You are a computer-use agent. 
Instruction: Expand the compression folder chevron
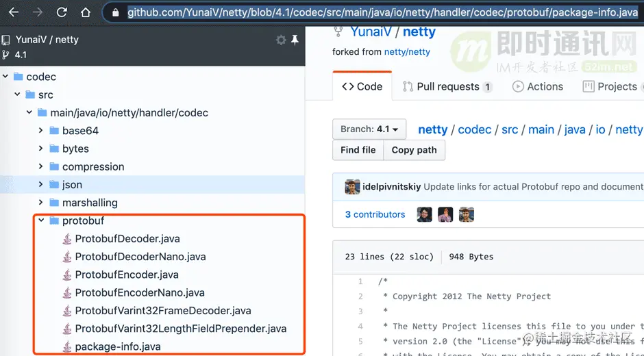click(40, 166)
